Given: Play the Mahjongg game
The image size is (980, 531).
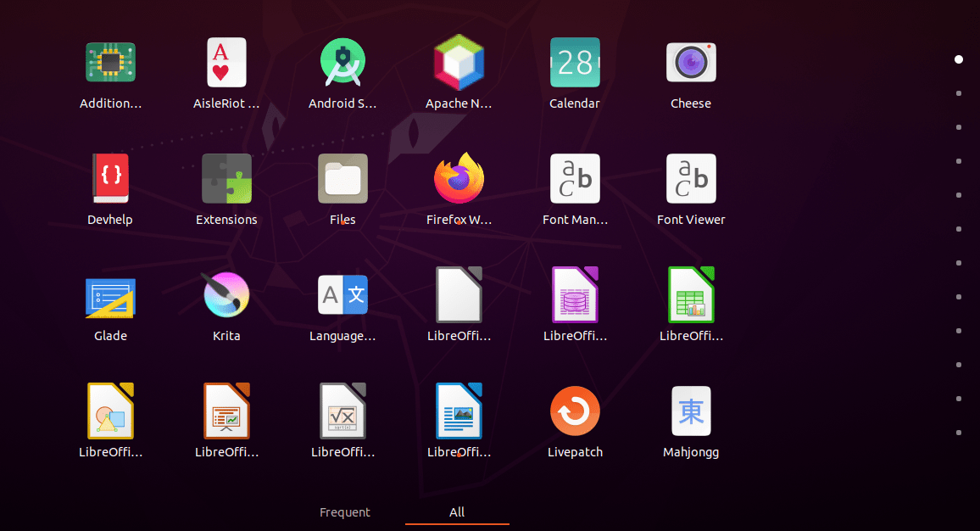Looking at the screenshot, I should click(691, 410).
